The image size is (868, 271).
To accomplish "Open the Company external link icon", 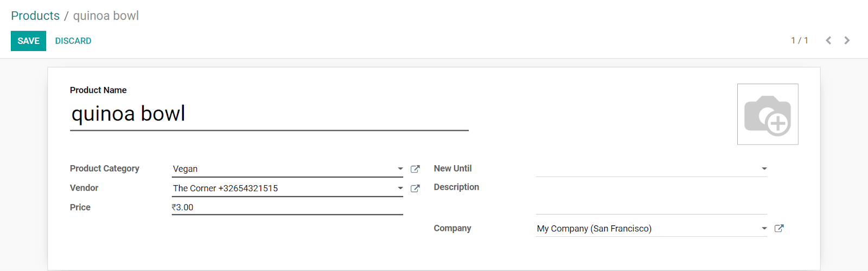I will tap(779, 228).
